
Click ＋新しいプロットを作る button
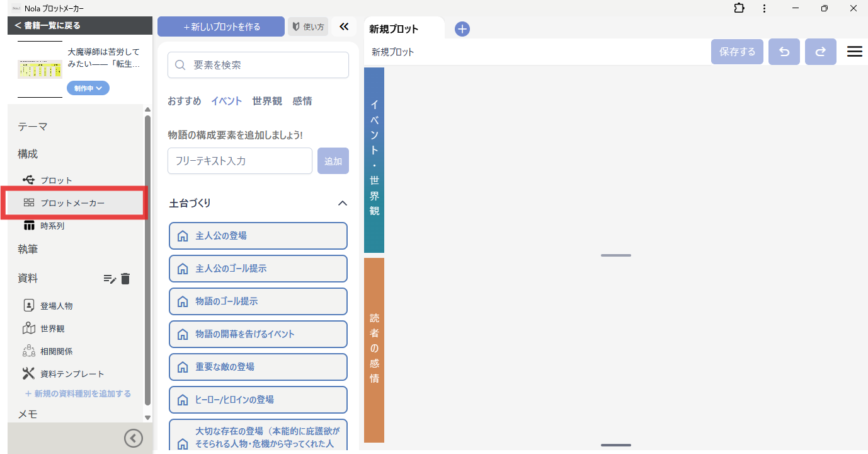coord(221,26)
